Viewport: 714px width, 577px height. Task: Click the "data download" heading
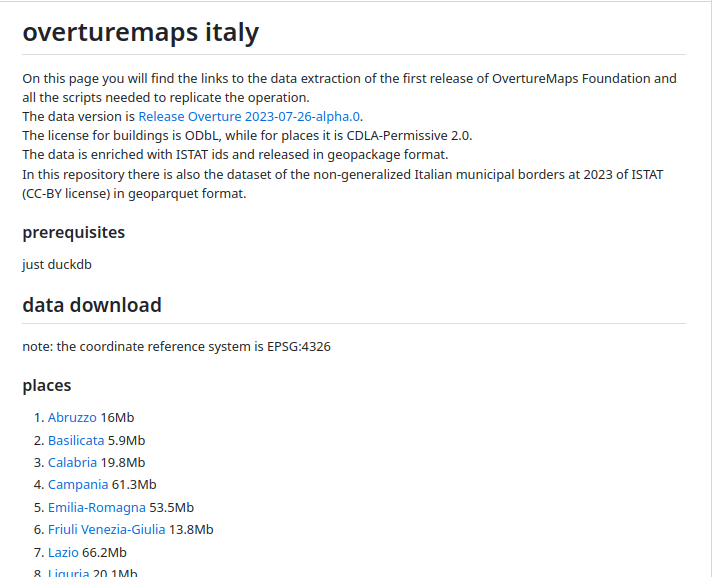92,305
